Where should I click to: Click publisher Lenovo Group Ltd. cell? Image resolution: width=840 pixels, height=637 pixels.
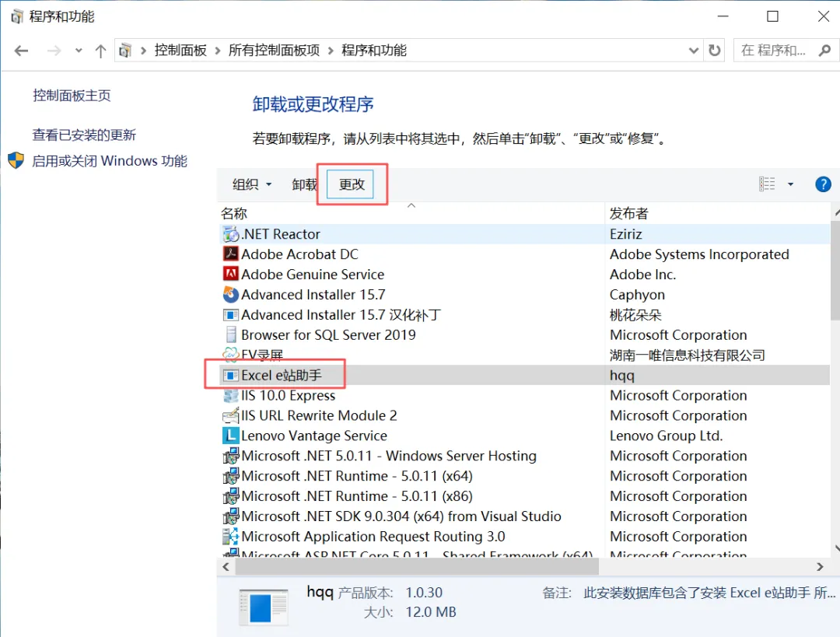pyautogui.click(x=666, y=436)
